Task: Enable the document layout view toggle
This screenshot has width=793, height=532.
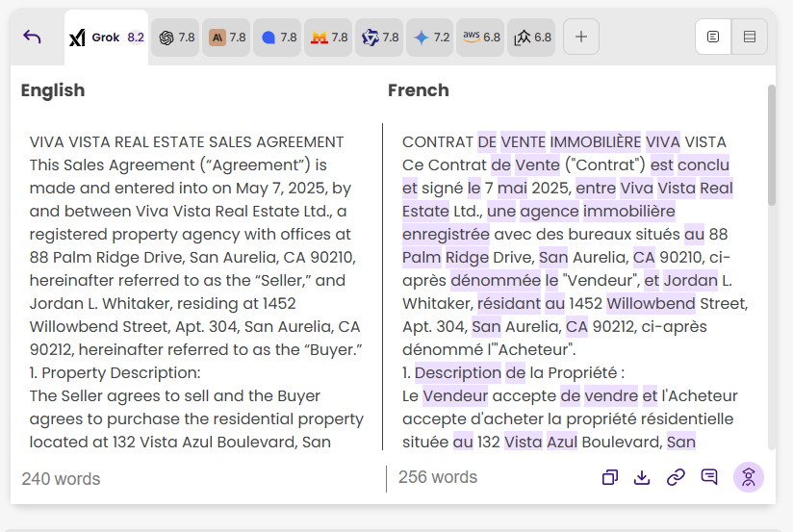Action: (713, 38)
